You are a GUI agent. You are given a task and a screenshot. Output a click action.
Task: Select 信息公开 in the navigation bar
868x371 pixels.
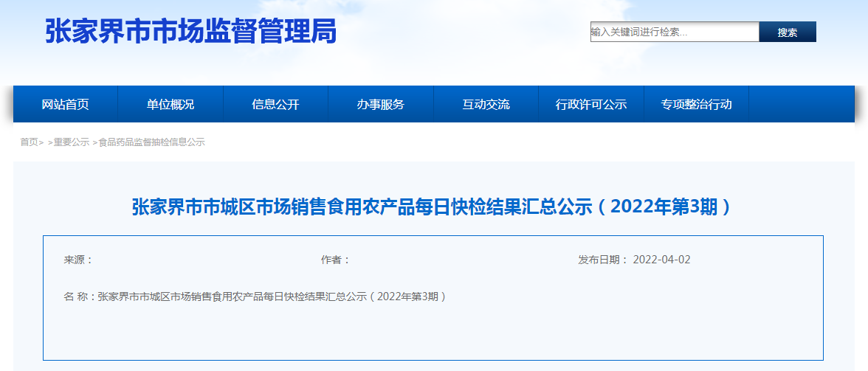point(276,104)
